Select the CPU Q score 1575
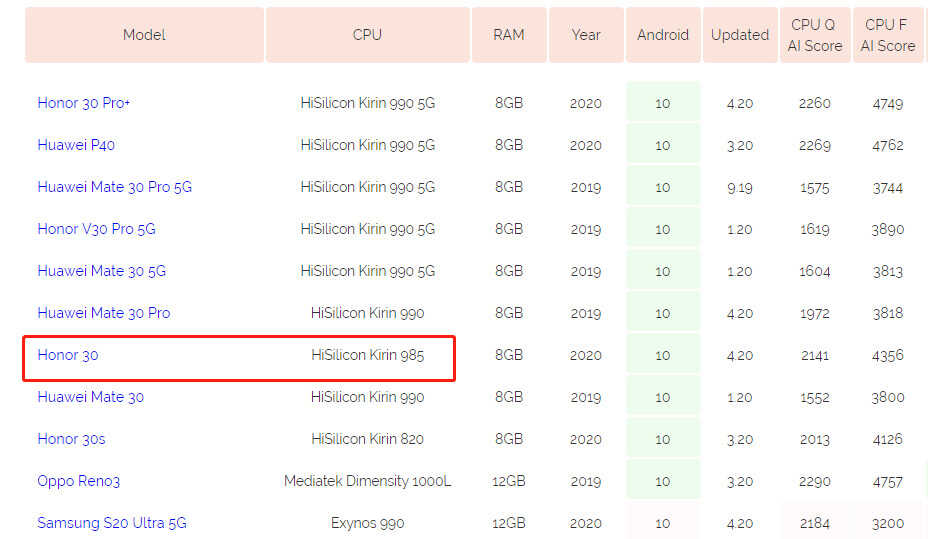 [815, 188]
